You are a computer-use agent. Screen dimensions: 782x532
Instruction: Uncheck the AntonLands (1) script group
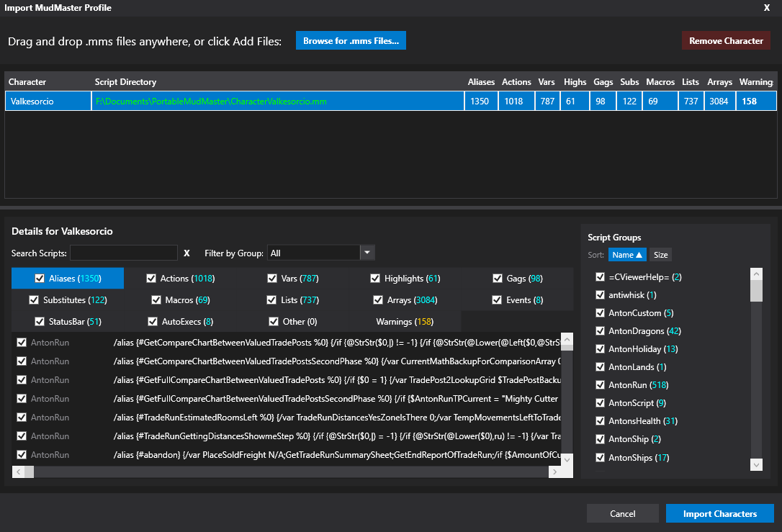point(600,366)
